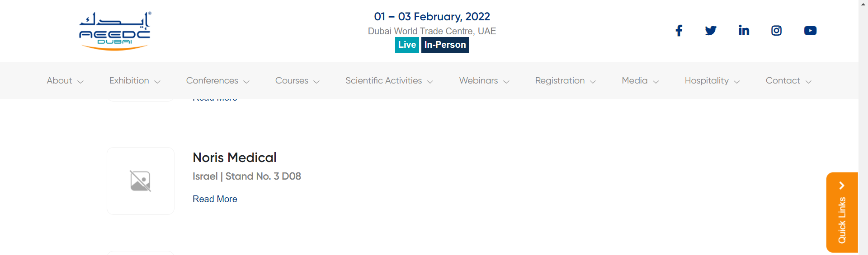Click Read More under Noris Medical

pos(215,199)
